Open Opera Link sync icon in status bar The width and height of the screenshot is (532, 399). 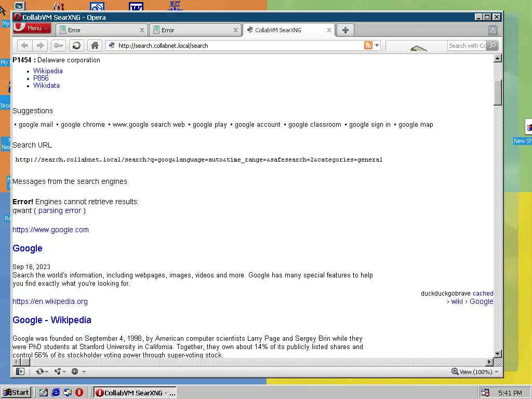42,371
